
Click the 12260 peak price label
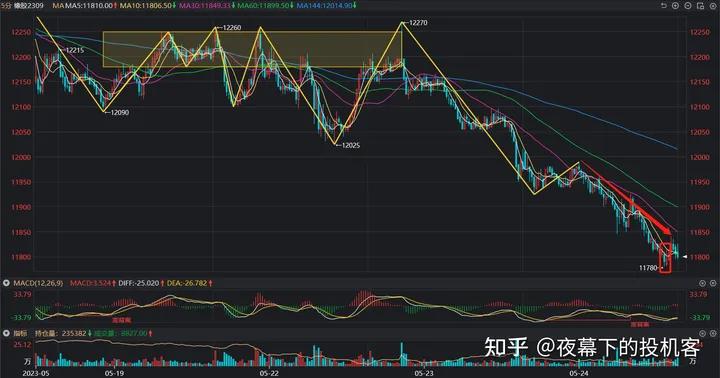pos(231,28)
